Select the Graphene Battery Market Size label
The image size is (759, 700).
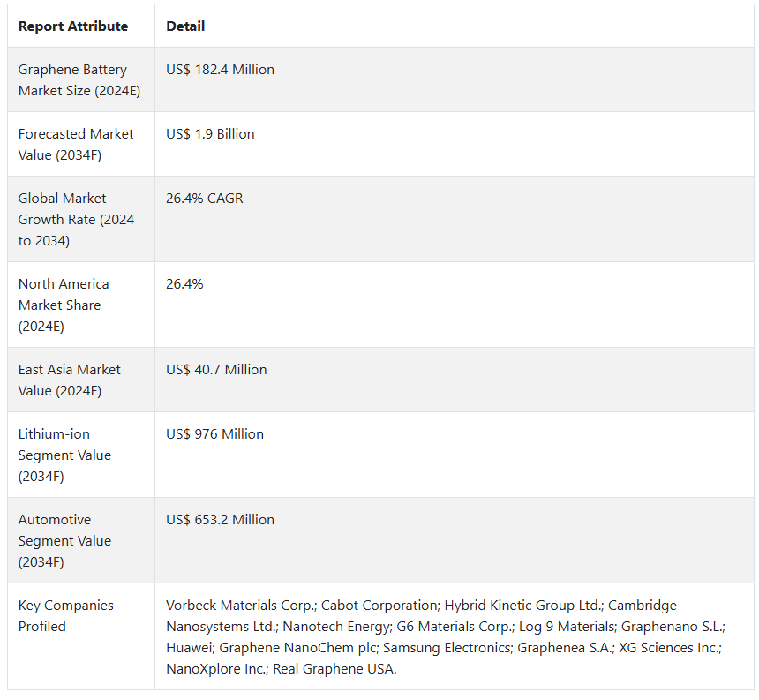(x=79, y=79)
